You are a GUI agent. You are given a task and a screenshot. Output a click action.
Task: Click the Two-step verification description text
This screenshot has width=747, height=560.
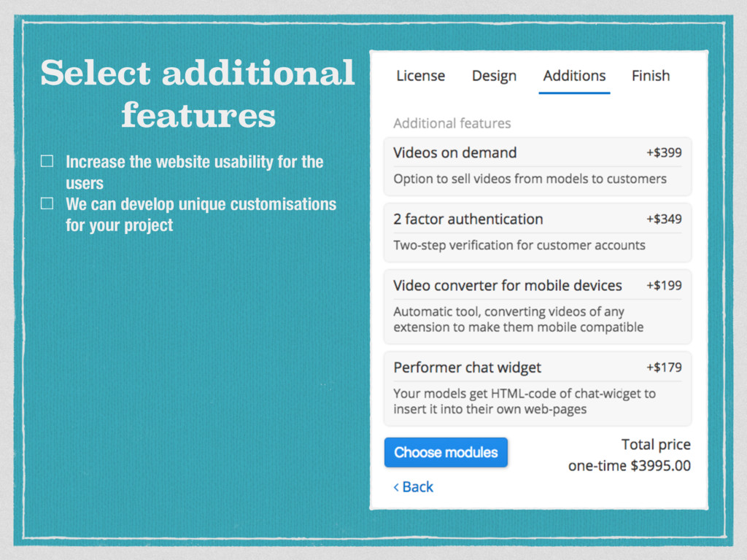tap(519, 245)
